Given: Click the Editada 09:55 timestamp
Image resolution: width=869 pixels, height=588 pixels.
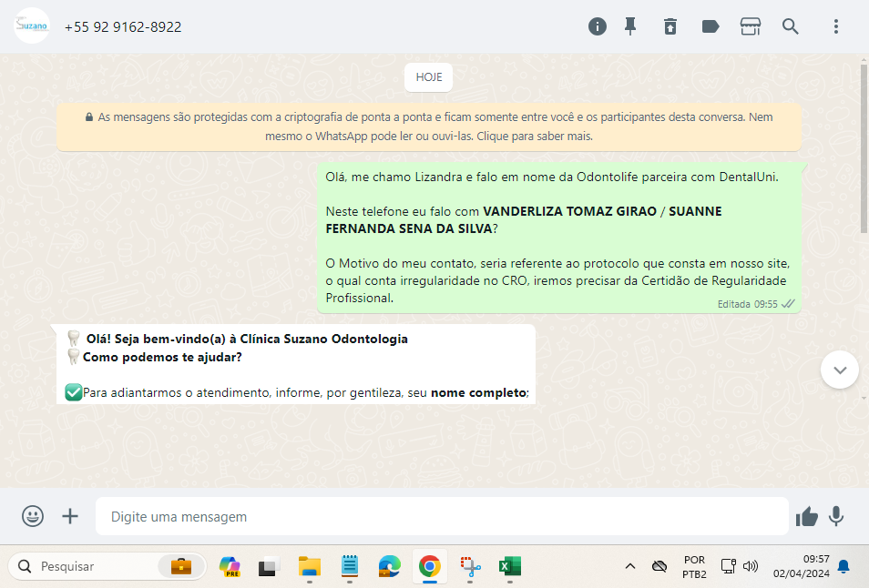Looking at the screenshot, I should click(748, 304).
